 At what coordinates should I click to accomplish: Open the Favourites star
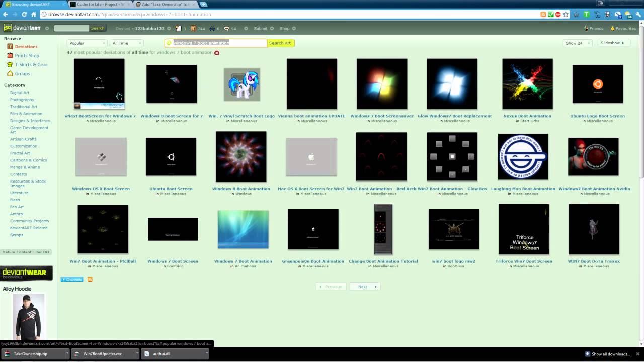(x=612, y=29)
